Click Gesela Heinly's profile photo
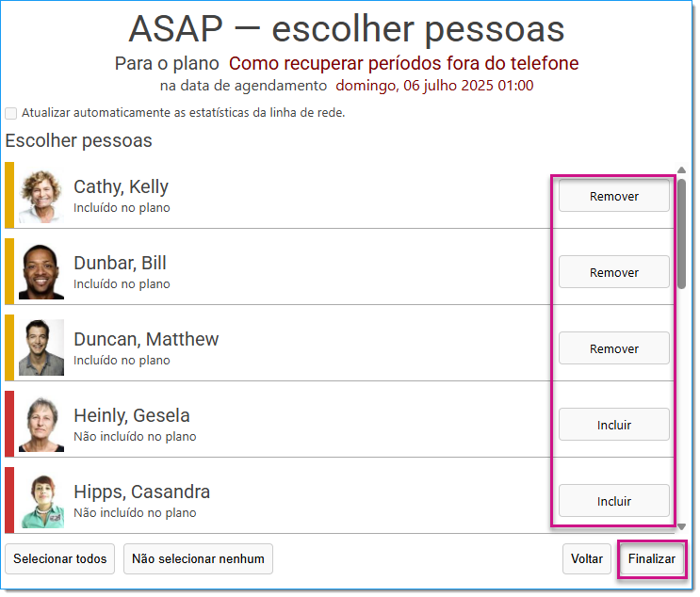 pyautogui.click(x=41, y=426)
